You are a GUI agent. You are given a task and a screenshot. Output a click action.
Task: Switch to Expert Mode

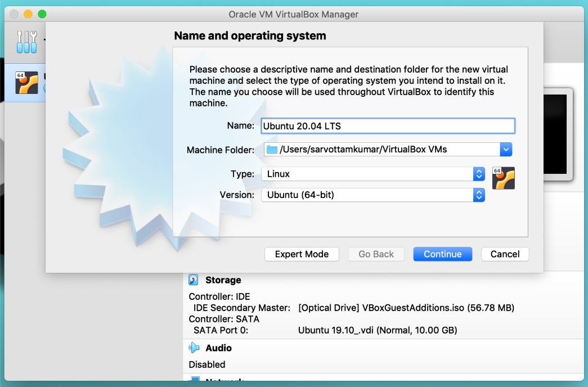[x=302, y=254]
